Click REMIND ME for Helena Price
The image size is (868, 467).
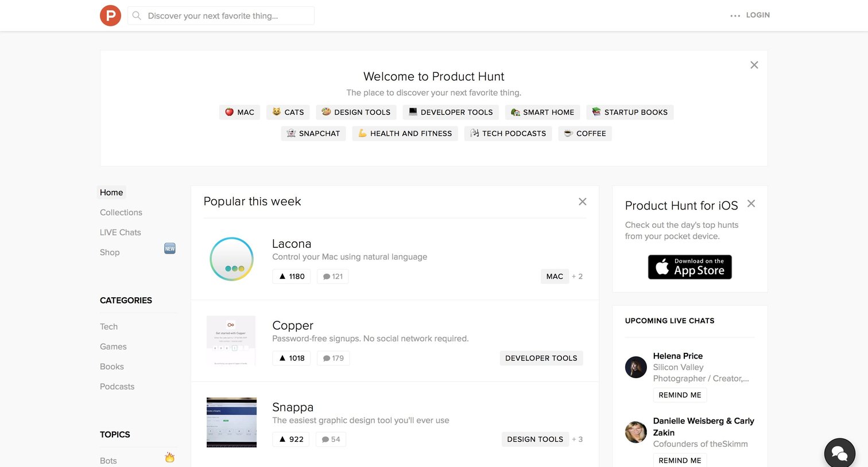[x=680, y=395]
